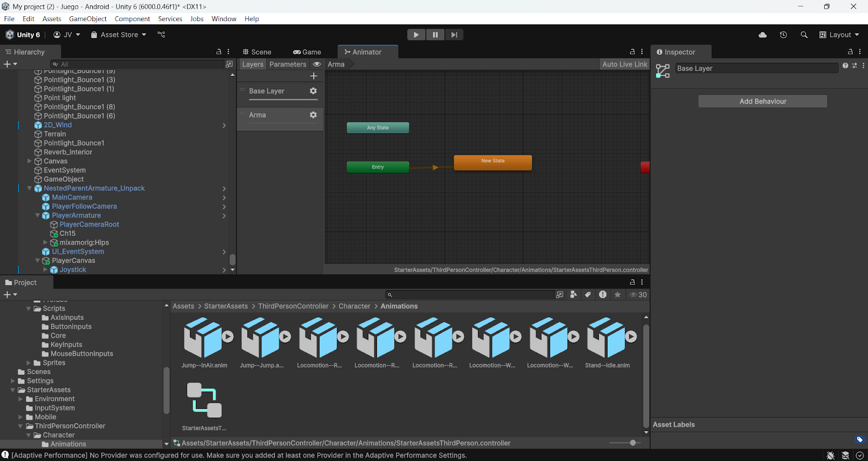
Task: Open Base Layer settings gear
Action: coord(313,91)
